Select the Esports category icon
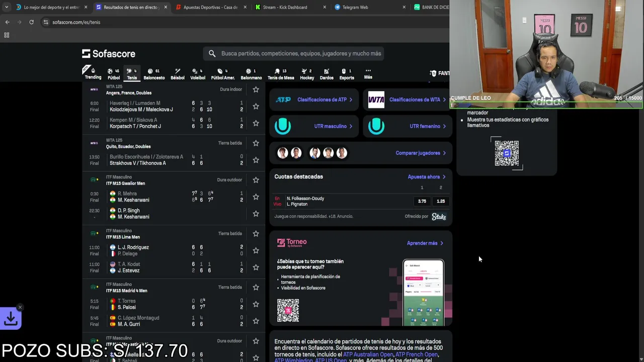This screenshot has width=644, height=362. [347, 74]
